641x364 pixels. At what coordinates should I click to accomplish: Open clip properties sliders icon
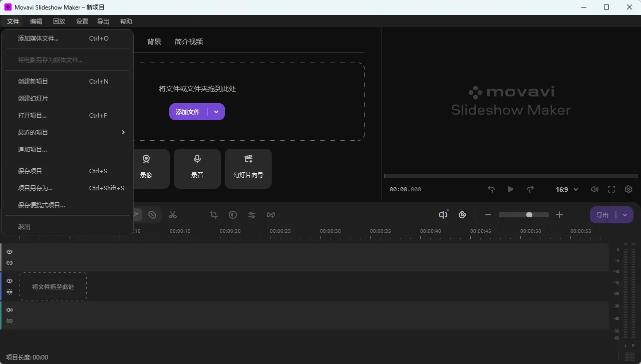click(x=252, y=215)
